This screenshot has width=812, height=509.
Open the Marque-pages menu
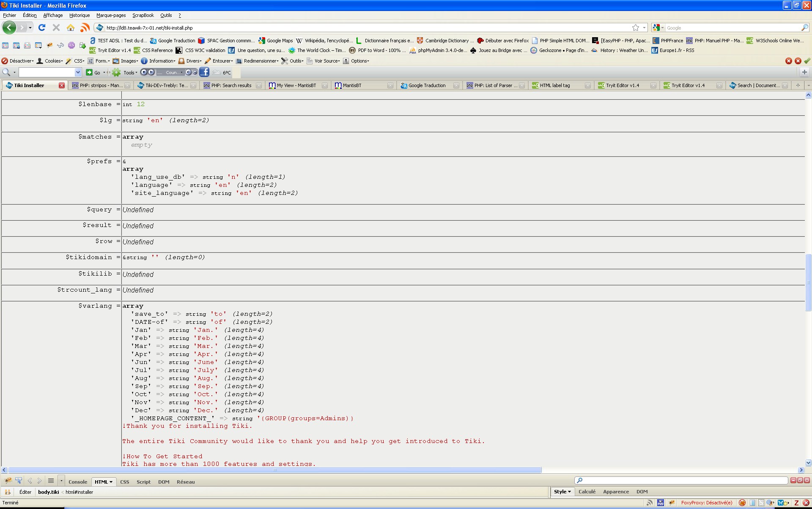click(111, 15)
